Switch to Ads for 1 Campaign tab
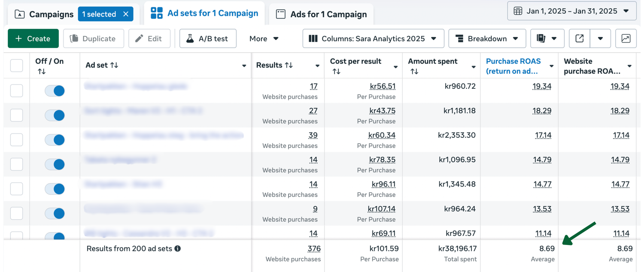This screenshot has height=272, width=644. click(x=321, y=14)
